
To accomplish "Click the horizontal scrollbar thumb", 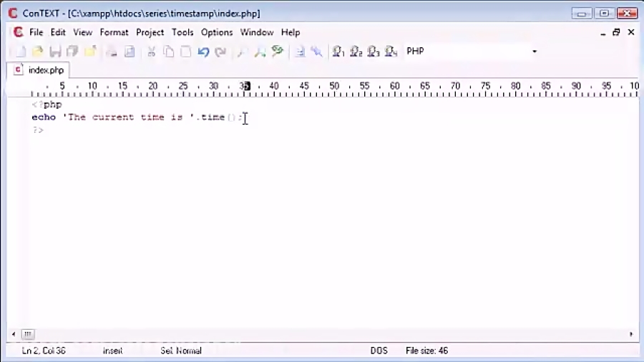I will (x=27, y=334).
